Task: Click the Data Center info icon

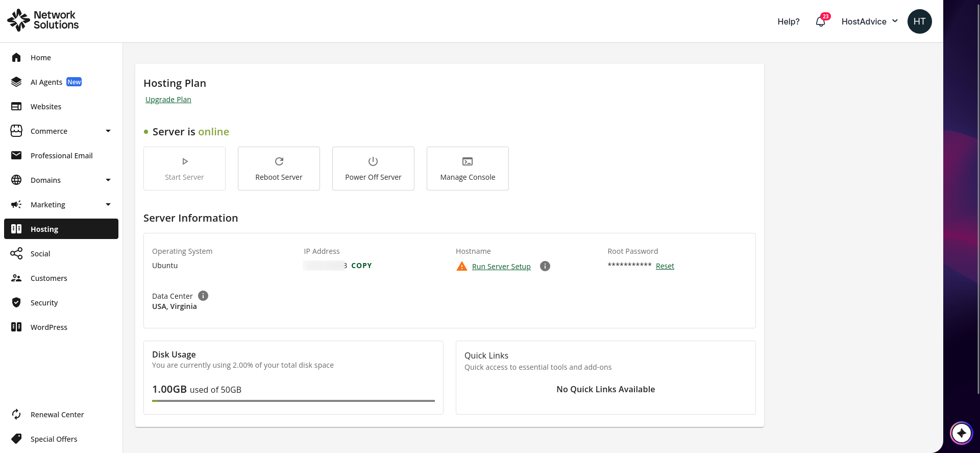Action: (203, 296)
